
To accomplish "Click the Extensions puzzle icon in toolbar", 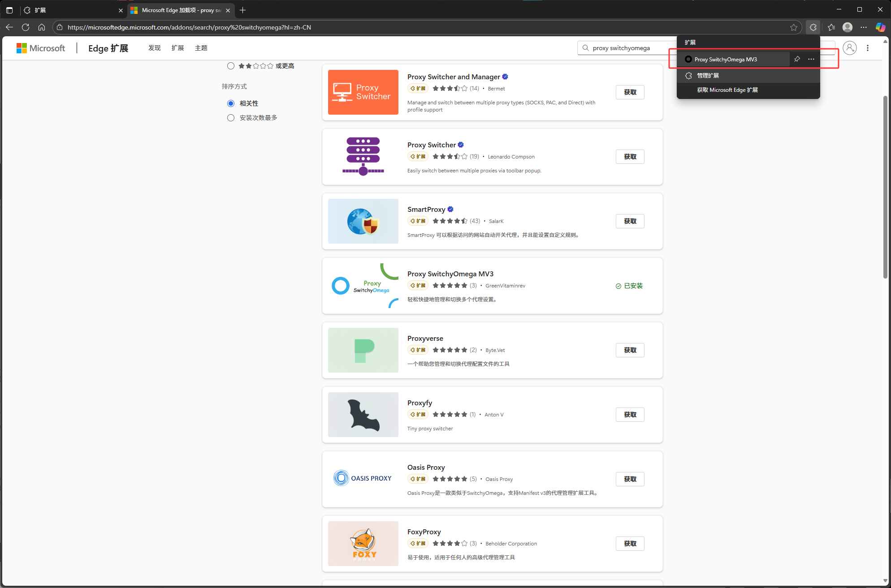I will 813,27.
